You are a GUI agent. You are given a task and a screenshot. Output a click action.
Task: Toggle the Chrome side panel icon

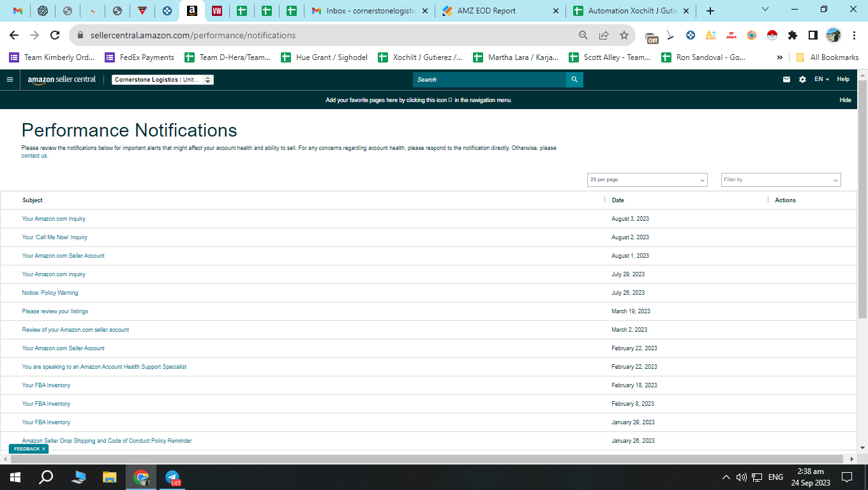coord(812,35)
